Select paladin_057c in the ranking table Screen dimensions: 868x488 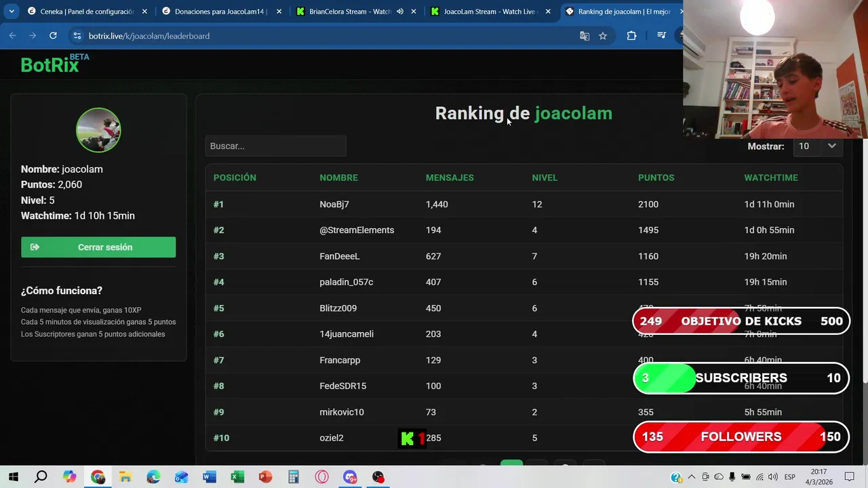[x=347, y=282]
